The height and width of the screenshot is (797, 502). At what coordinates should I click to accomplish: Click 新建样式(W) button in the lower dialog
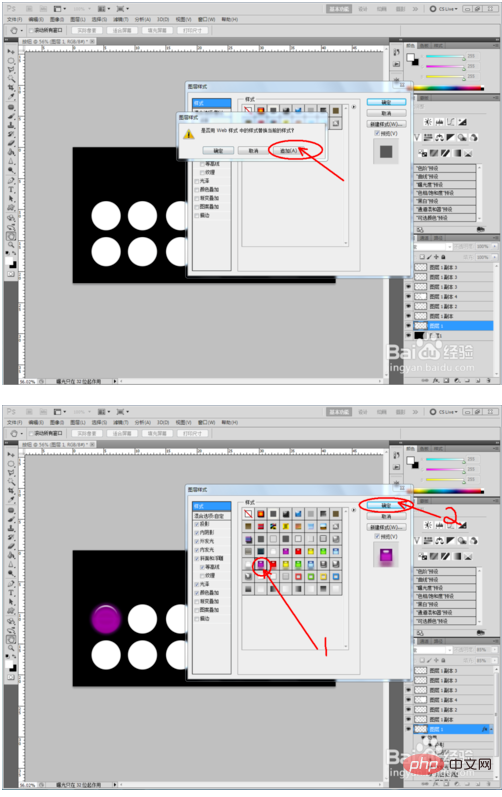coord(386,527)
